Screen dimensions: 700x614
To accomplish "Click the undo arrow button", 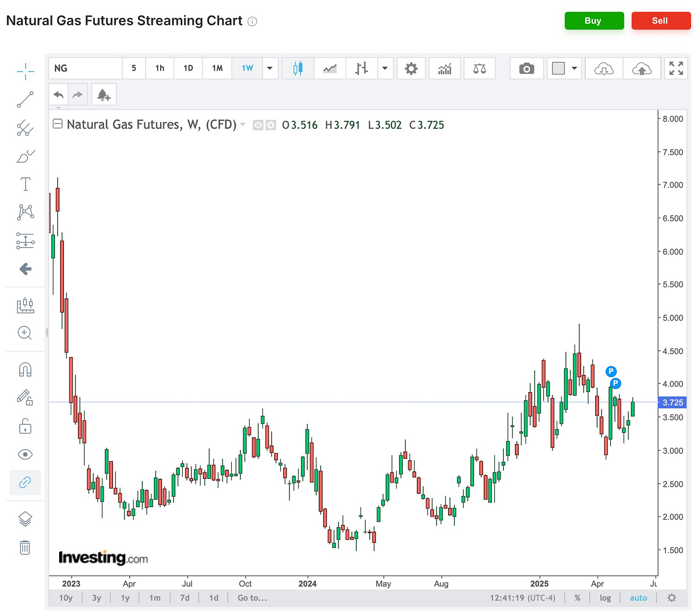I will pyautogui.click(x=59, y=95).
